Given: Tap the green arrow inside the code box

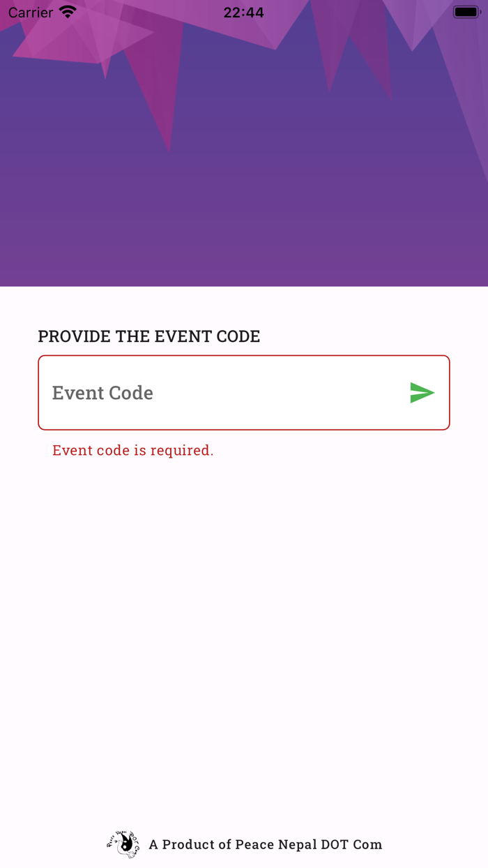Looking at the screenshot, I should click(421, 393).
